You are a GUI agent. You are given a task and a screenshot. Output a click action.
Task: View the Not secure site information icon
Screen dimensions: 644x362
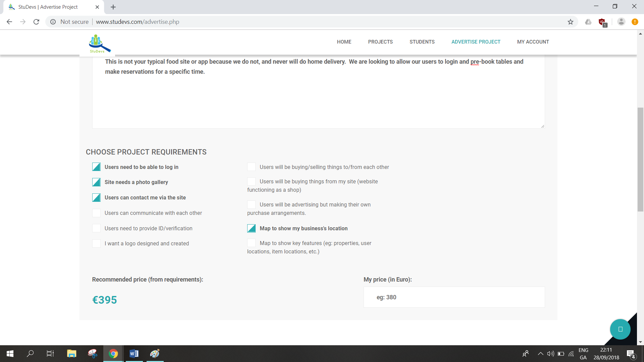pos(53,22)
